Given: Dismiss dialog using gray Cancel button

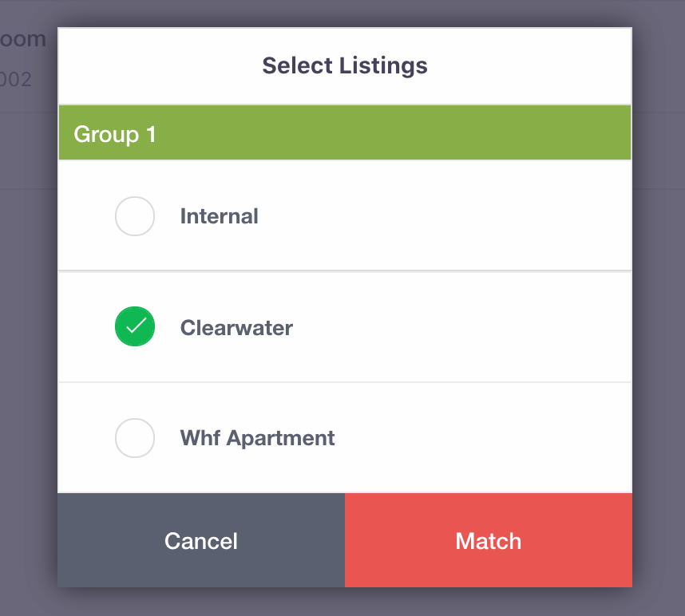Looking at the screenshot, I should [201, 540].
